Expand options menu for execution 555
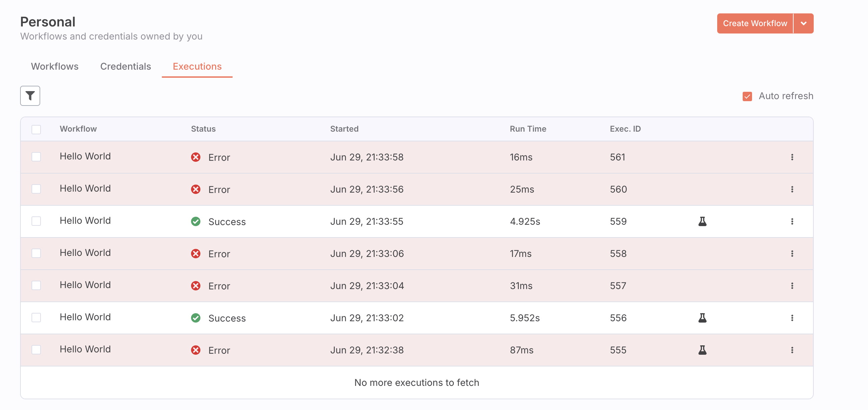 [x=792, y=350]
